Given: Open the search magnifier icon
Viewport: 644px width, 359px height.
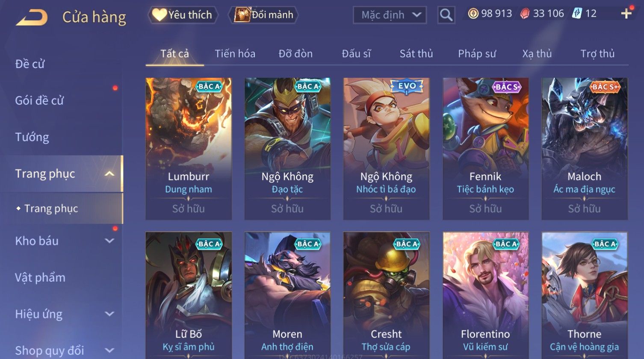Looking at the screenshot, I should pyautogui.click(x=446, y=15).
